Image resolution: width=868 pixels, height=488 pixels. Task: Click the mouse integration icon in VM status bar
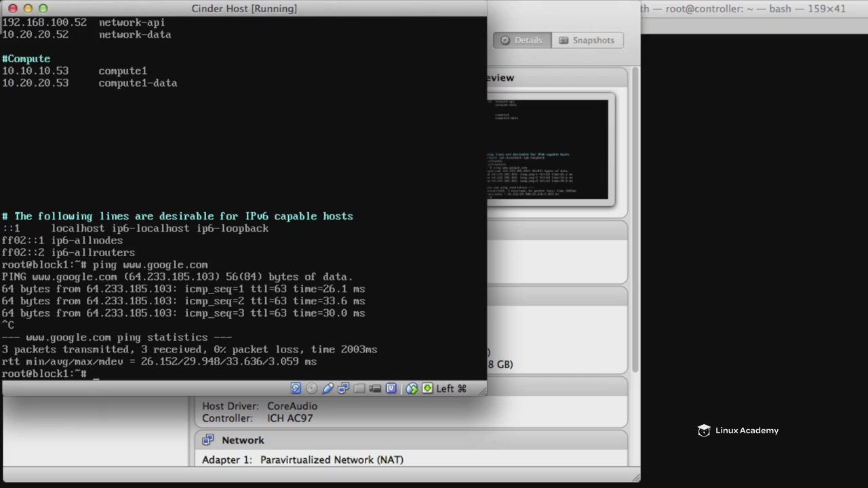tap(412, 388)
